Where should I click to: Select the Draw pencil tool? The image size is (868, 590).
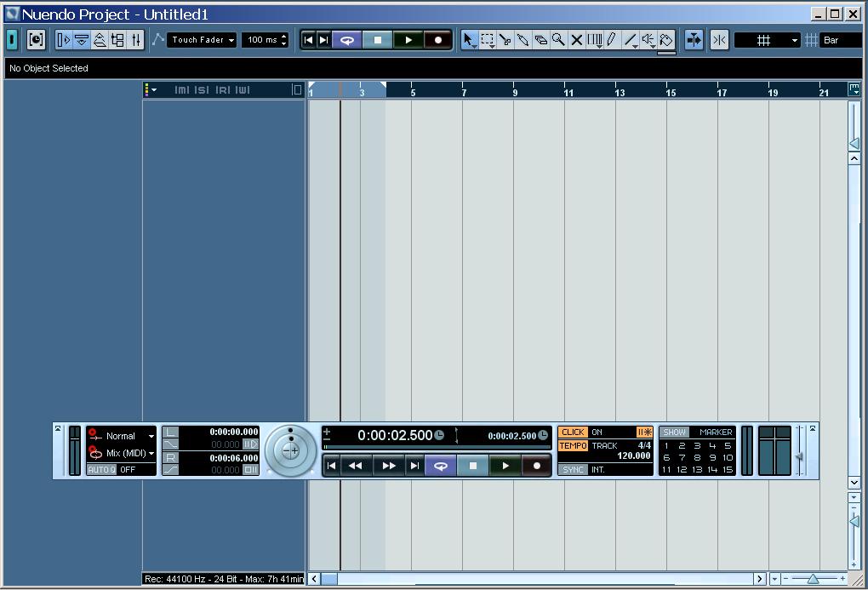tap(612, 40)
